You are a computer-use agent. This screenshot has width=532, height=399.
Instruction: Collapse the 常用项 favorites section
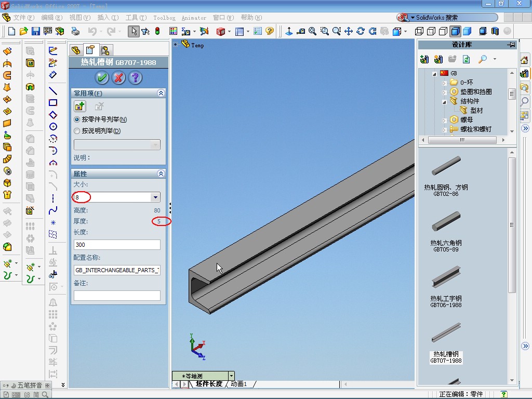[161, 93]
